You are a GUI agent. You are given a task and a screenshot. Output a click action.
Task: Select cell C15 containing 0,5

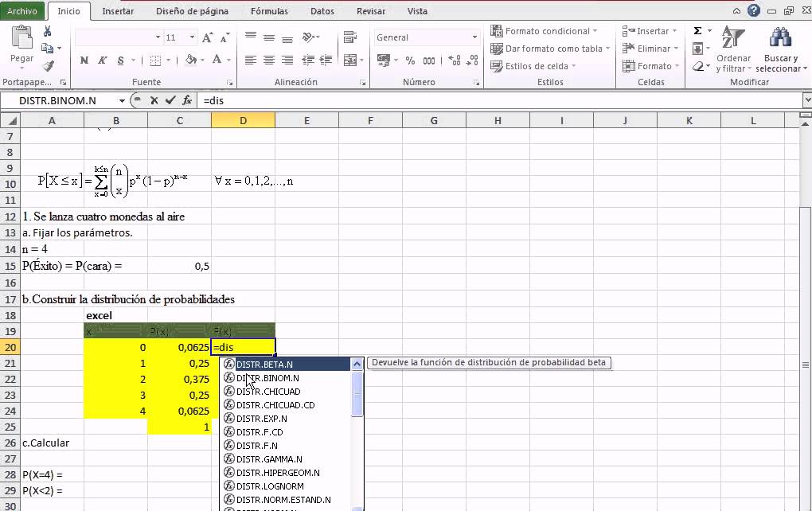pos(179,266)
